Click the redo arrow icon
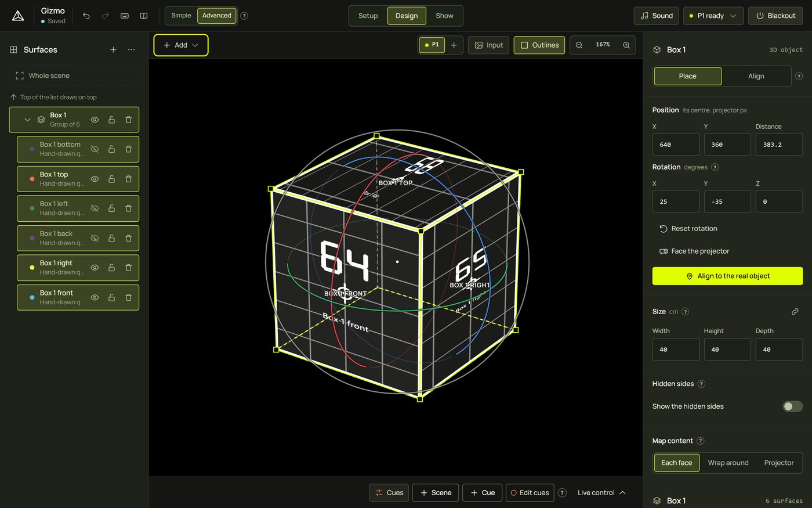 coord(106,16)
